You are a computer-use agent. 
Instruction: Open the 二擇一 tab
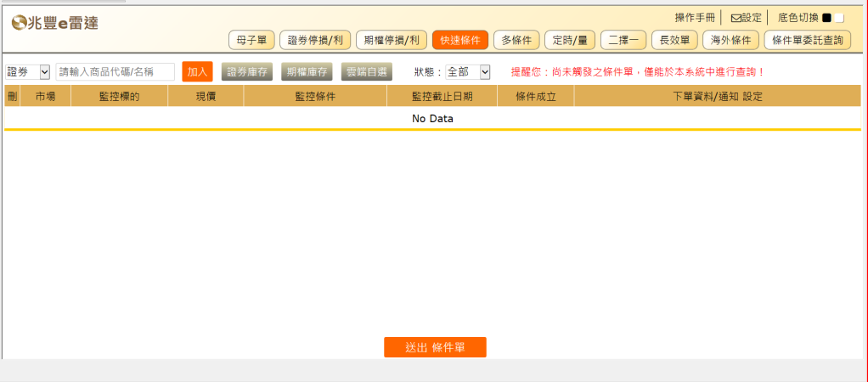(x=623, y=41)
